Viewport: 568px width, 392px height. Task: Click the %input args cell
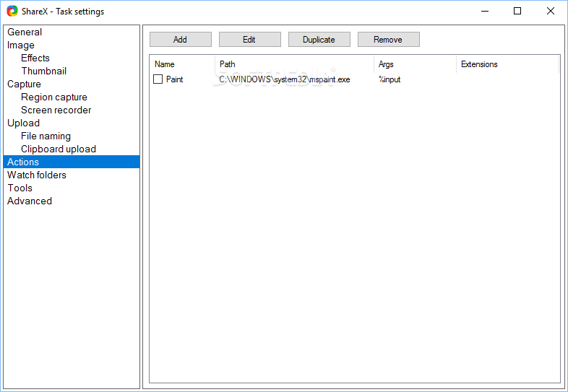pyautogui.click(x=390, y=79)
